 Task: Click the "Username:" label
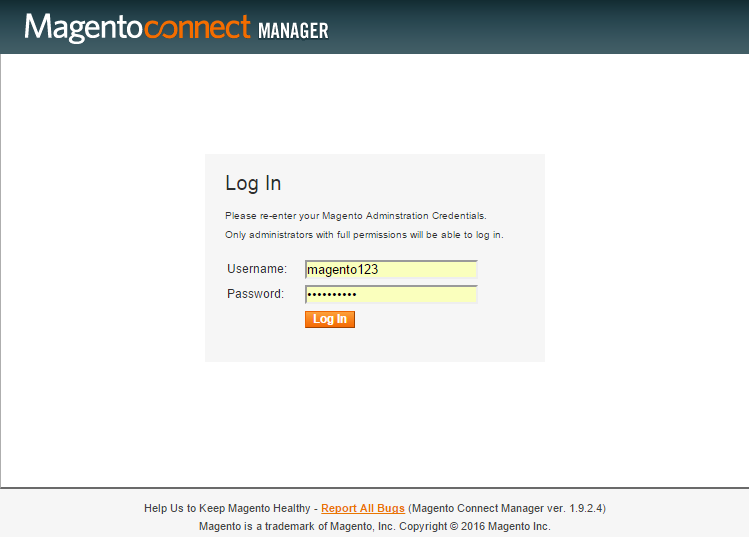(x=257, y=269)
